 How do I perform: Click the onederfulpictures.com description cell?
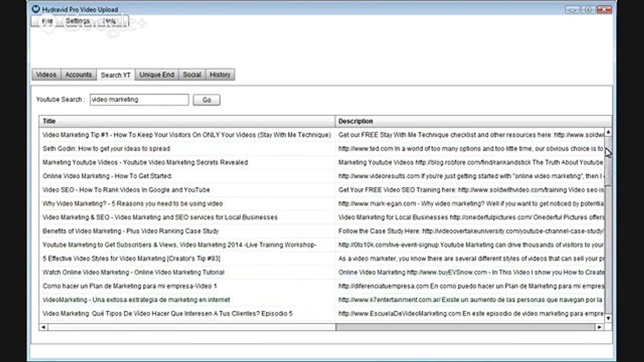point(470,217)
